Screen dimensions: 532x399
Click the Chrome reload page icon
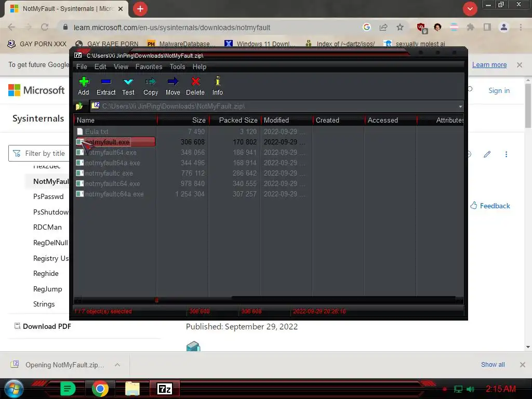coord(45,27)
